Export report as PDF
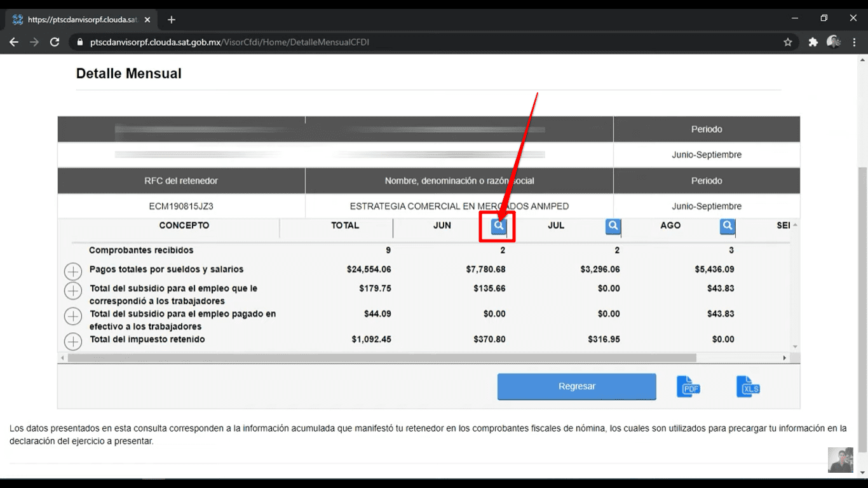The width and height of the screenshot is (868, 488). [689, 386]
